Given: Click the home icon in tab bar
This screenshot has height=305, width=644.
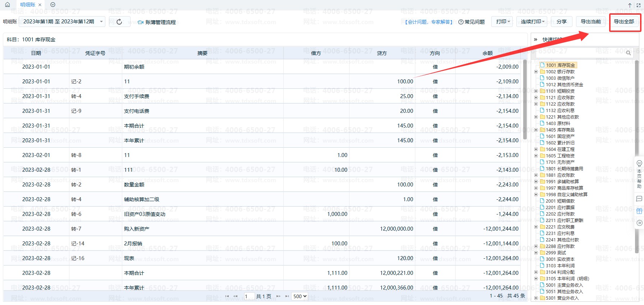Looking at the screenshot, I should pos(8,5).
